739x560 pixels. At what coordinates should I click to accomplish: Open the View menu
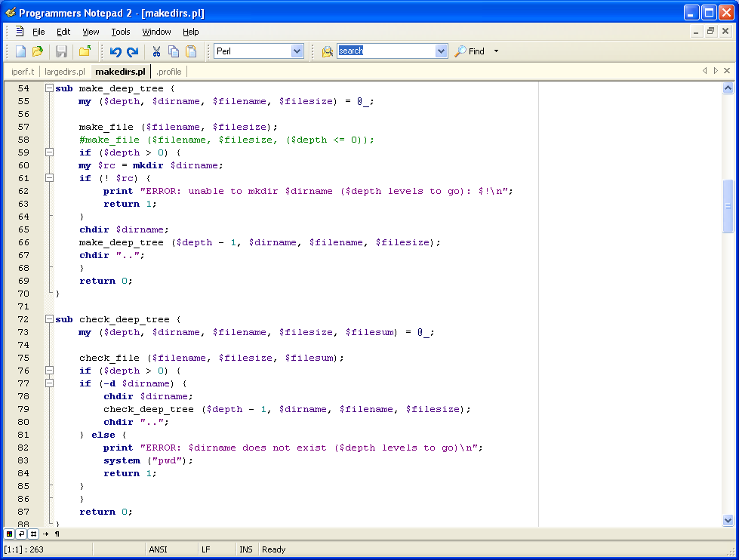[x=91, y=32]
